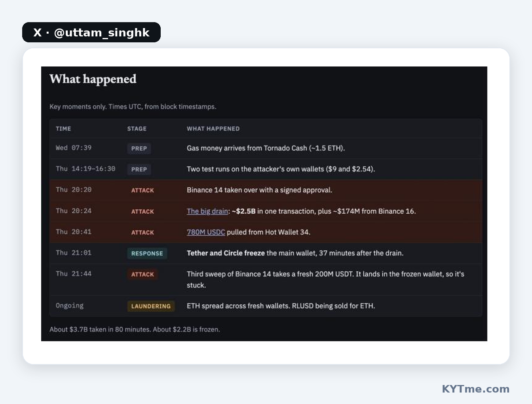Image resolution: width=532 pixels, height=404 pixels.
Task: Click the 'Gas money arrives from Tornado Cash' row
Action: tap(266, 148)
